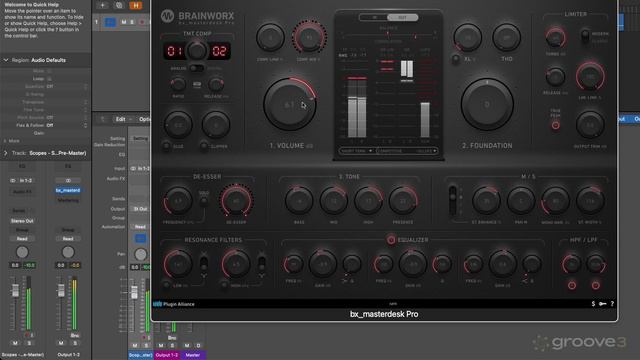Click the 02 channel number display

click(219, 51)
